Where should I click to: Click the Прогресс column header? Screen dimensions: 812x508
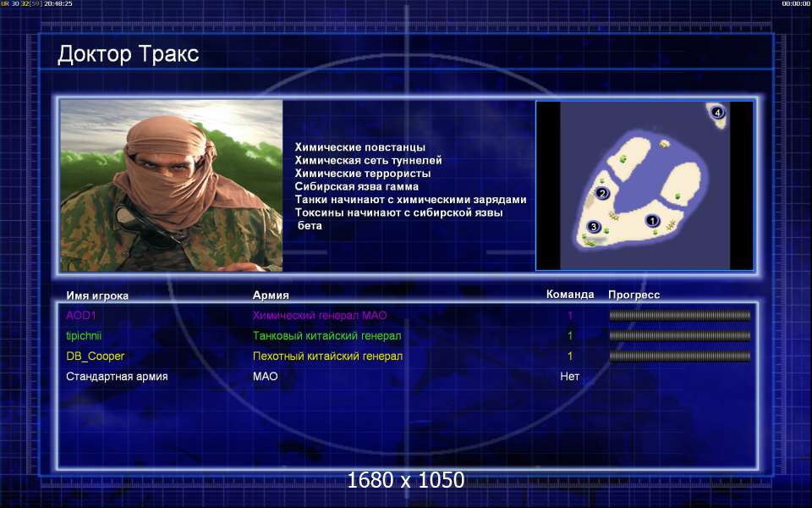(634, 295)
